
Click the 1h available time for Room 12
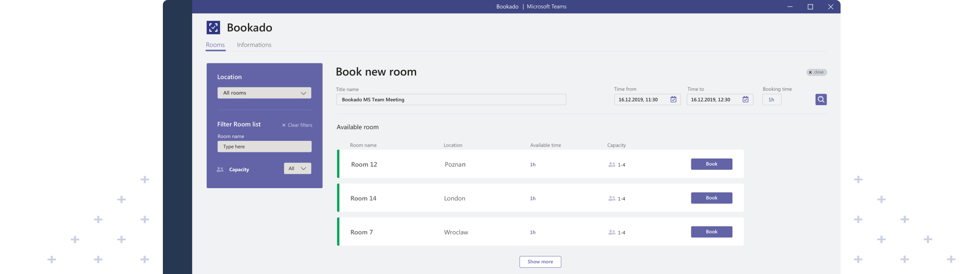click(x=533, y=164)
